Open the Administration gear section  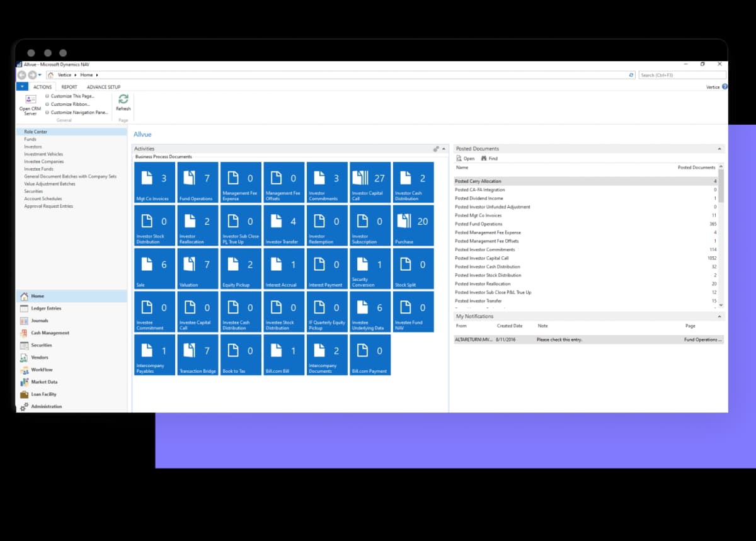25,407
